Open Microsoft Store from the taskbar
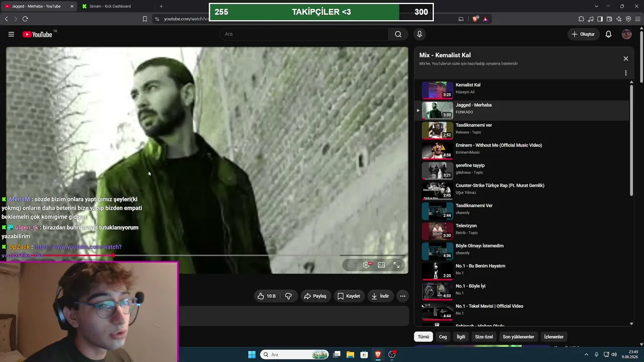 tap(364, 354)
